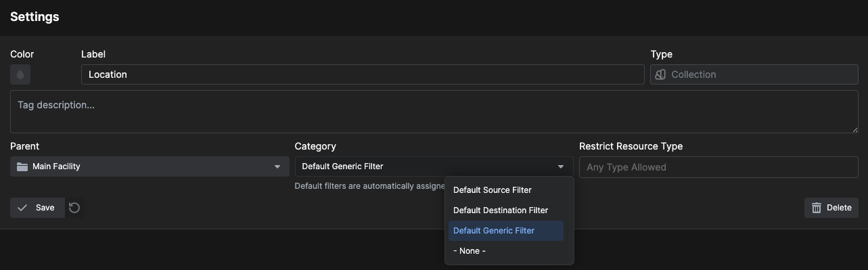Screen dimensions: 868x270
Task: Click the Type field showing Collection
Action: point(754,74)
